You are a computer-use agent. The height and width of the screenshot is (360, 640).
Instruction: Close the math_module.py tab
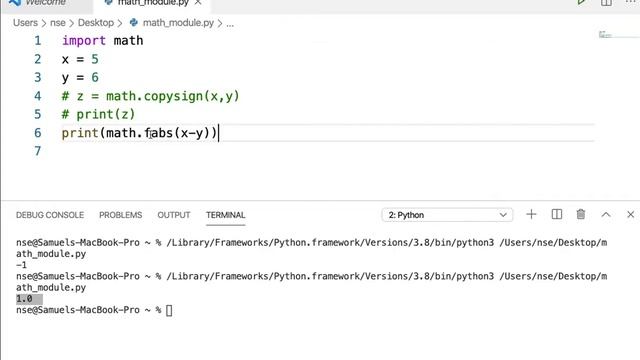pos(198,3)
